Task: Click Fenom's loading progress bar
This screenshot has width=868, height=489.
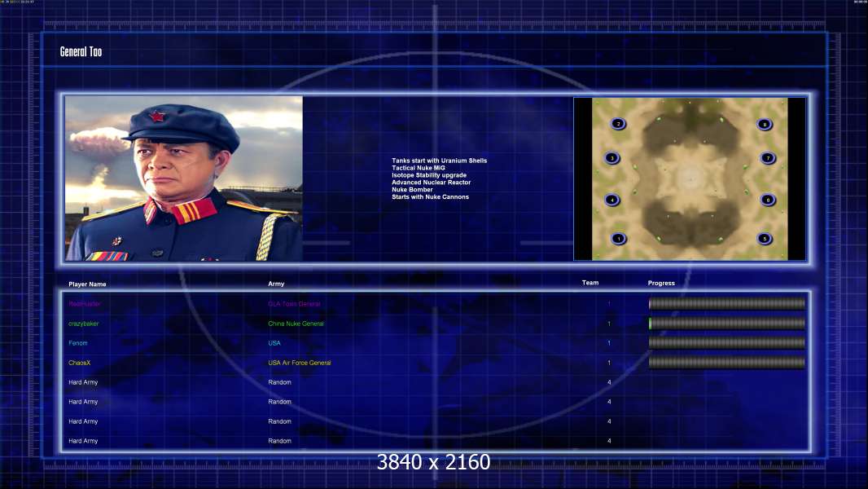Action: tap(727, 343)
